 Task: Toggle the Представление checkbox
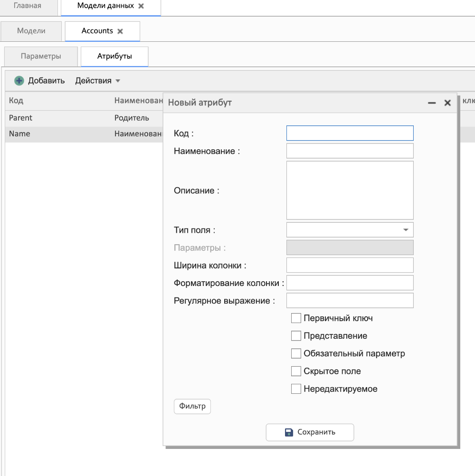tap(296, 336)
